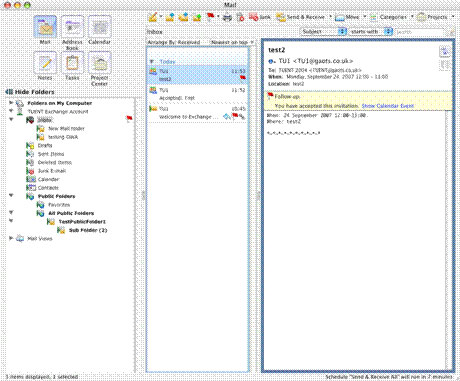
Task: Click the red Flag toolbar icon
Action: [210, 17]
